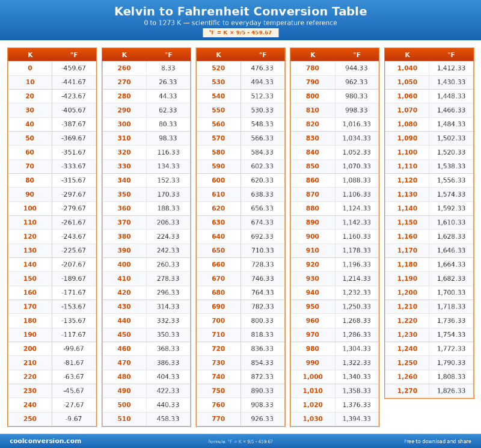
Task: Select Fahrenheit value -459.67
Action: click(74, 68)
